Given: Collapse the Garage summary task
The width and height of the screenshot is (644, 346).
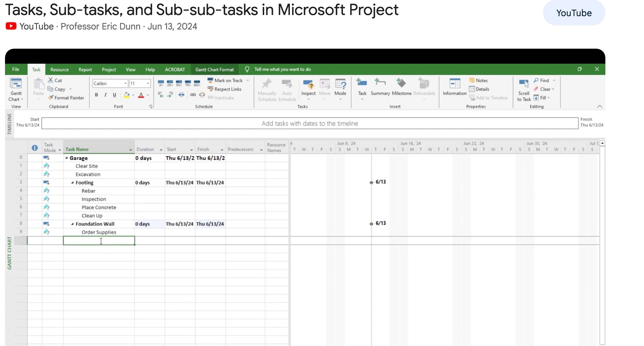Looking at the screenshot, I should click(x=67, y=158).
